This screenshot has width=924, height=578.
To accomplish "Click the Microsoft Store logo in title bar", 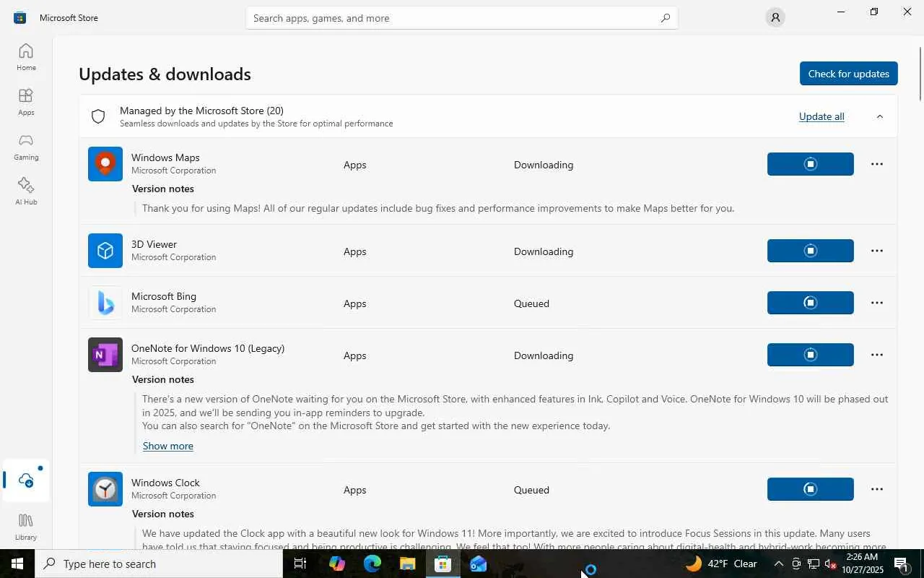I will point(19,17).
